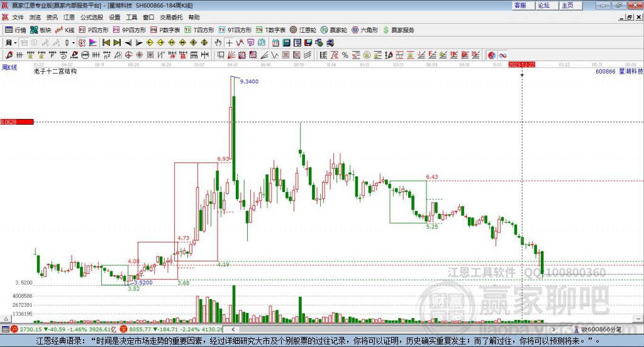The image size is (644, 347).
Task: Open the 文件 menu
Action: coord(18,17)
